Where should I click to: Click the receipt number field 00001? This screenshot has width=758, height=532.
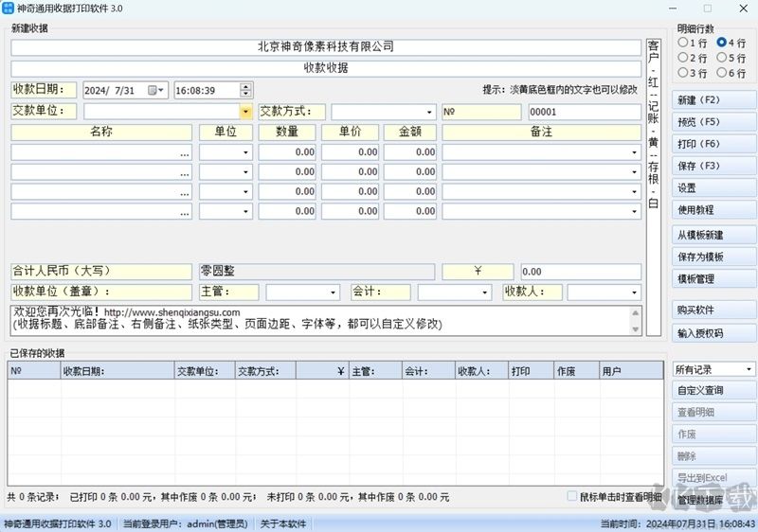pyautogui.click(x=583, y=112)
